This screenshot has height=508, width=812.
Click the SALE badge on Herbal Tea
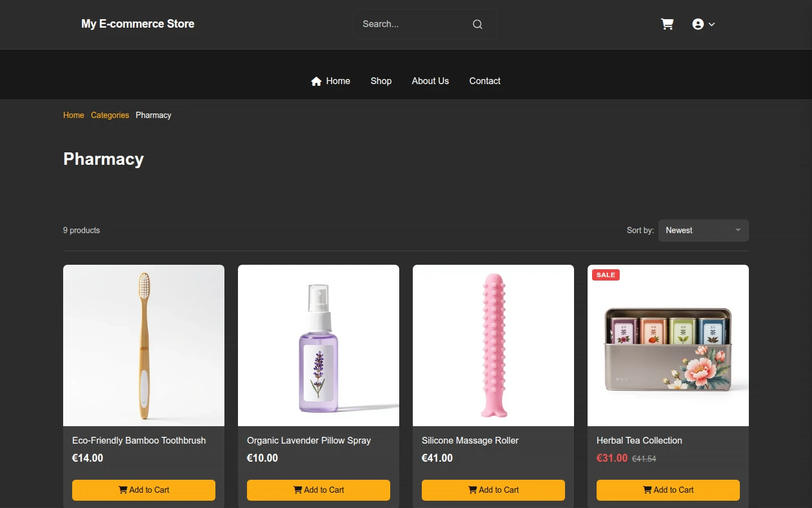tap(606, 275)
